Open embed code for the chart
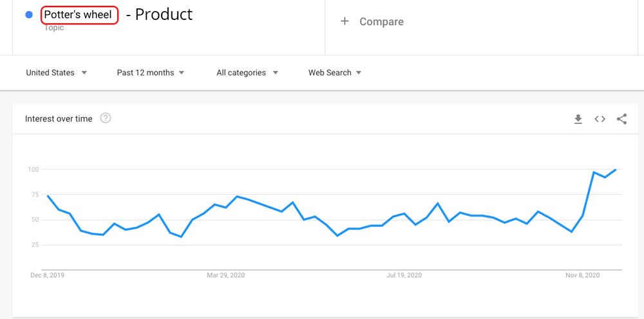The image size is (644, 319). 600,119
